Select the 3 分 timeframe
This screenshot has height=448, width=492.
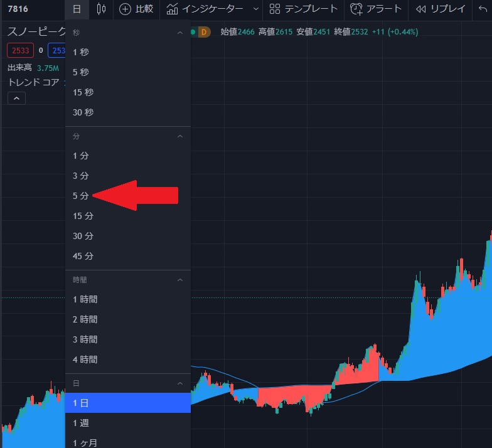128,176
